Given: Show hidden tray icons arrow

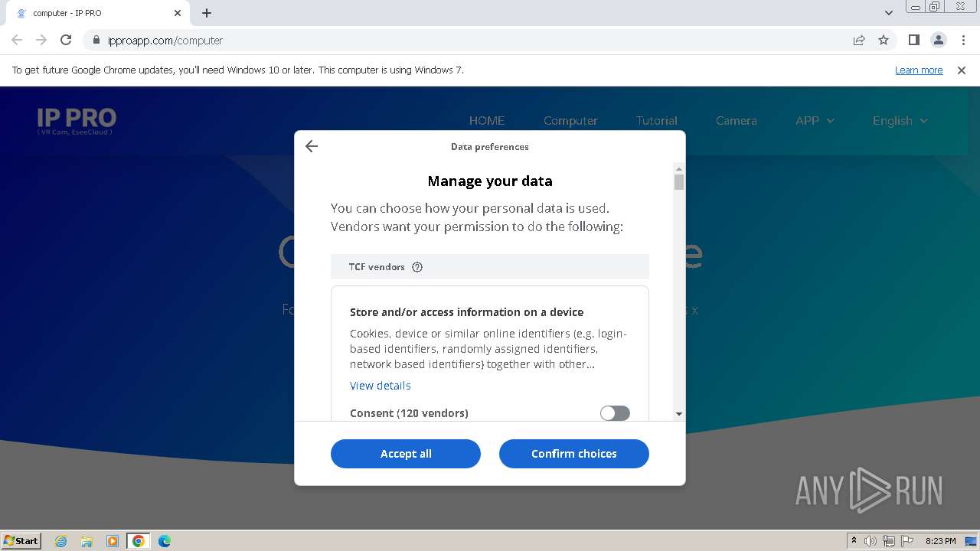Looking at the screenshot, I should click(x=854, y=541).
